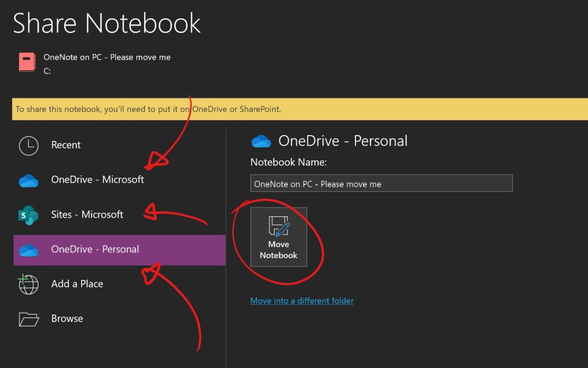Screen dimensions: 588x368
Task: Click inside the Notebook Name text field
Action: click(381, 184)
